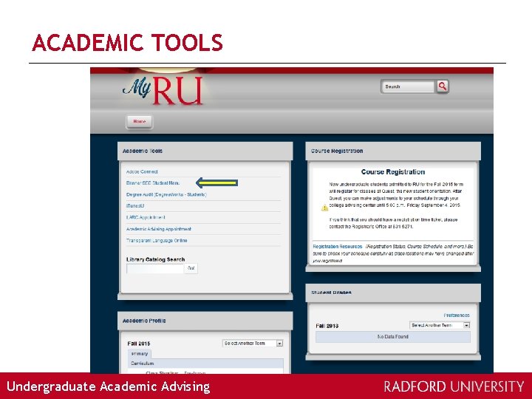Expand Select Another Term dropdown in Student Grades
The image size is (532, 399).
(440, 325)
